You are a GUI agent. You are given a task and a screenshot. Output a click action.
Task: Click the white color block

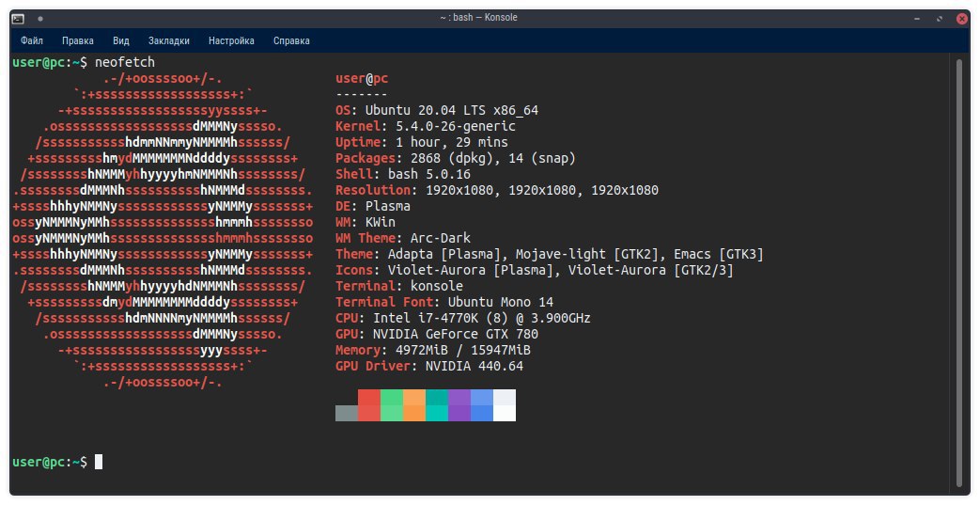coord(505,405)
